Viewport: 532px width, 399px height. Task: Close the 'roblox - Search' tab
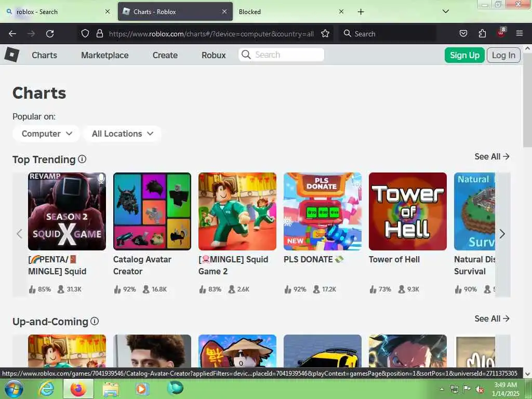click(108, 11)
